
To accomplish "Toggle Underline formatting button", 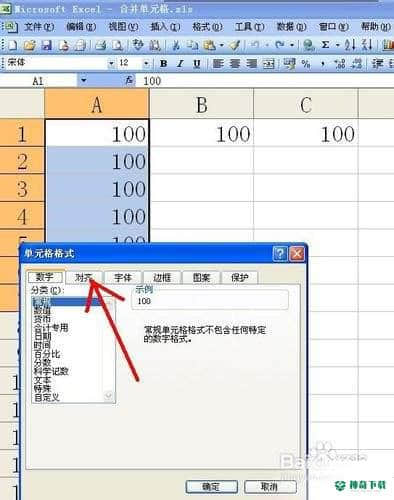I will click(x=197, y=63).
